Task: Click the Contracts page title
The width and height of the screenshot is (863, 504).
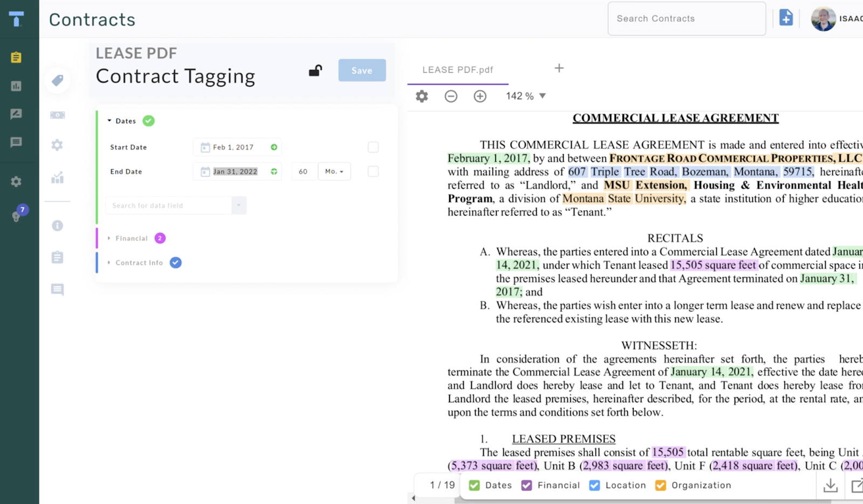Action: [x=92, y=19]
